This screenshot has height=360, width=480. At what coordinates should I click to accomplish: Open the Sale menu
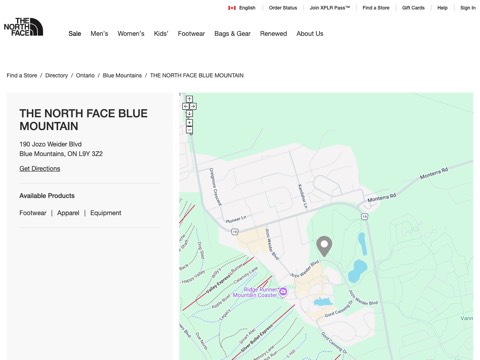pyautogui.click(x=75, y=34)
